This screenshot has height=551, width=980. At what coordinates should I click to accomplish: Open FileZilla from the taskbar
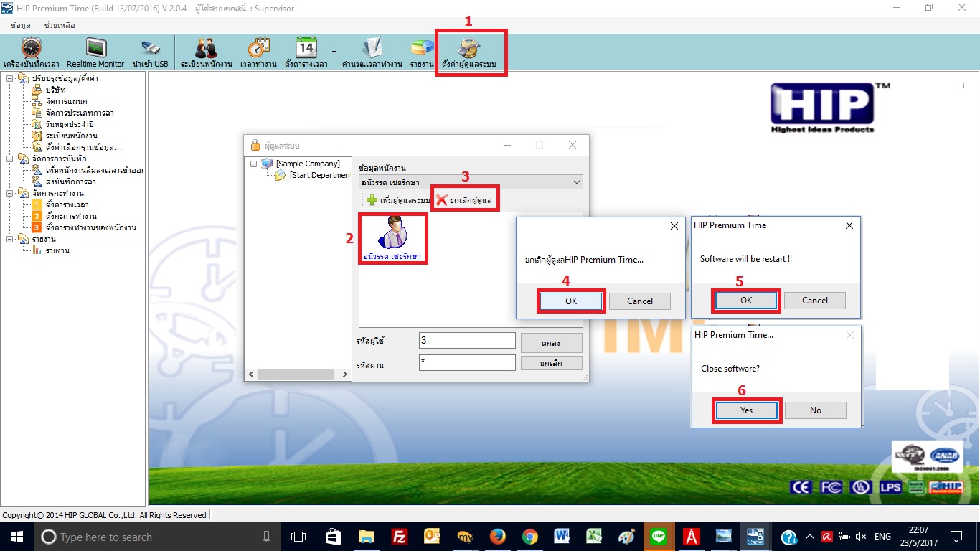point(400,537)
